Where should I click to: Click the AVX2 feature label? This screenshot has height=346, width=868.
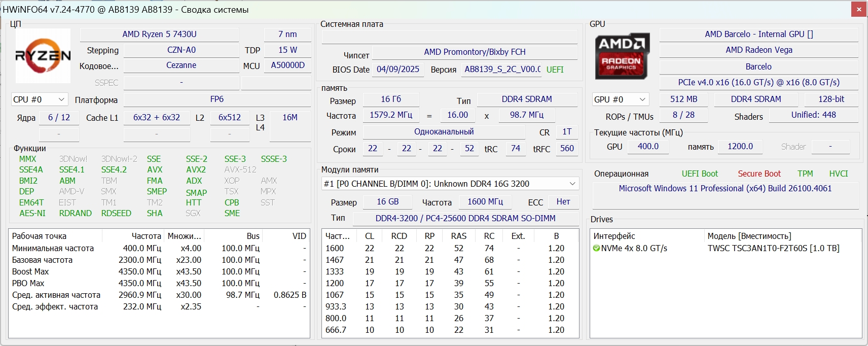196,169
